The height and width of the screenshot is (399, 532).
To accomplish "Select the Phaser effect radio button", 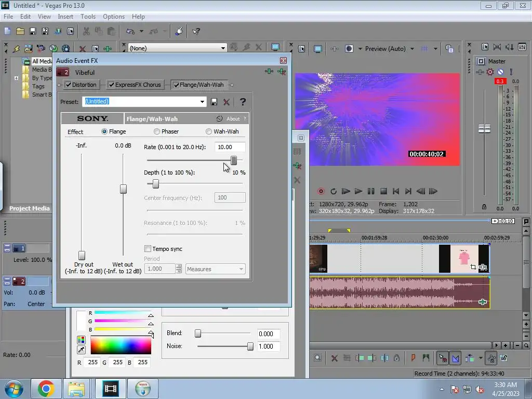I will pyautogui.click(x=157, y=131).
